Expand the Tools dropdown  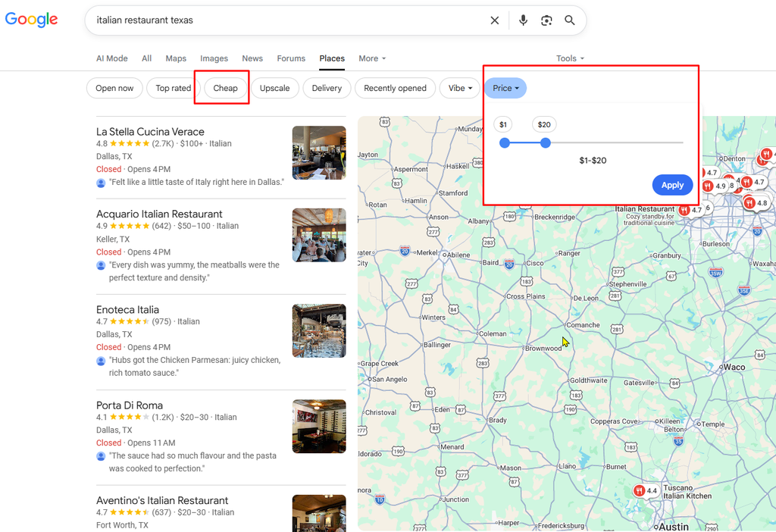coord(570,58)
